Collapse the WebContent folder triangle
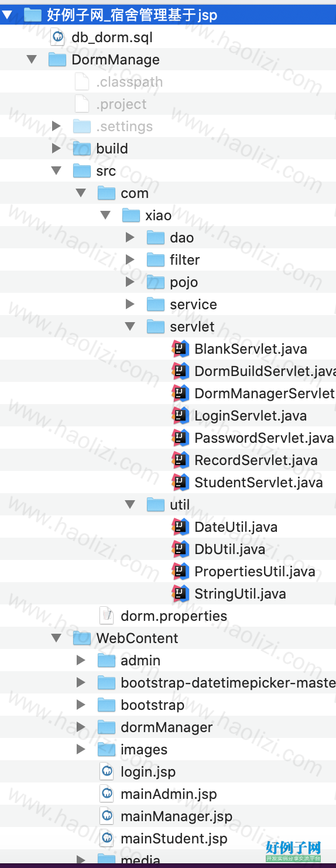 56,638
